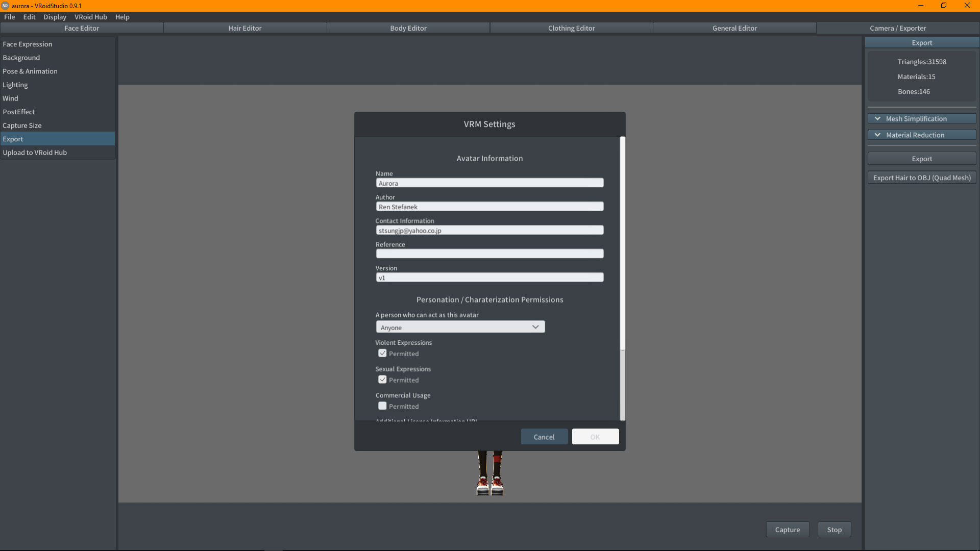Open the File menu
The width and height of the screenshot is (980, 551).
click(9, 17)
